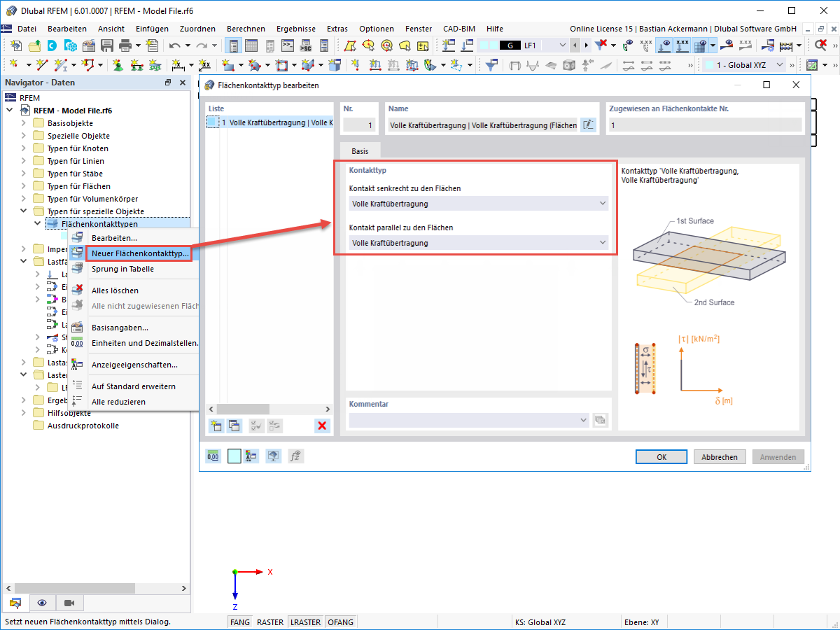Toggle show loads eye icon in toolbar
The height and width of the screenshot is (630, 840).
click(x=663, y=45)
